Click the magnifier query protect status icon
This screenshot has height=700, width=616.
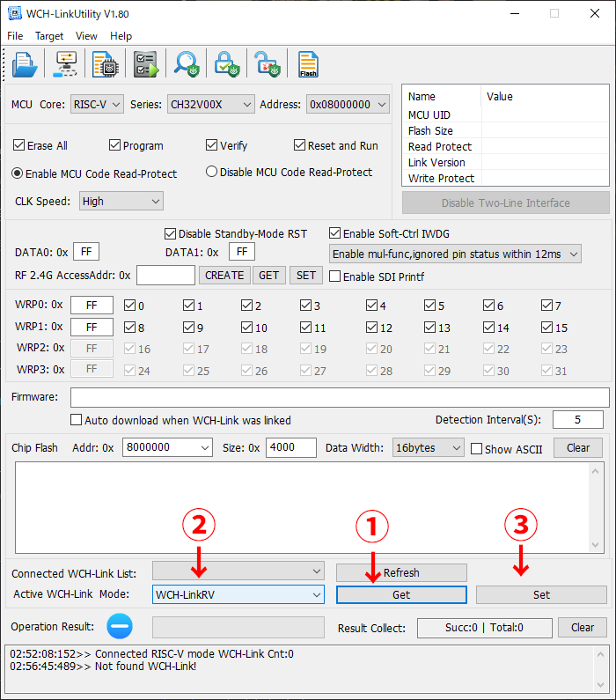pyautogui.click(x=187, y=64)
